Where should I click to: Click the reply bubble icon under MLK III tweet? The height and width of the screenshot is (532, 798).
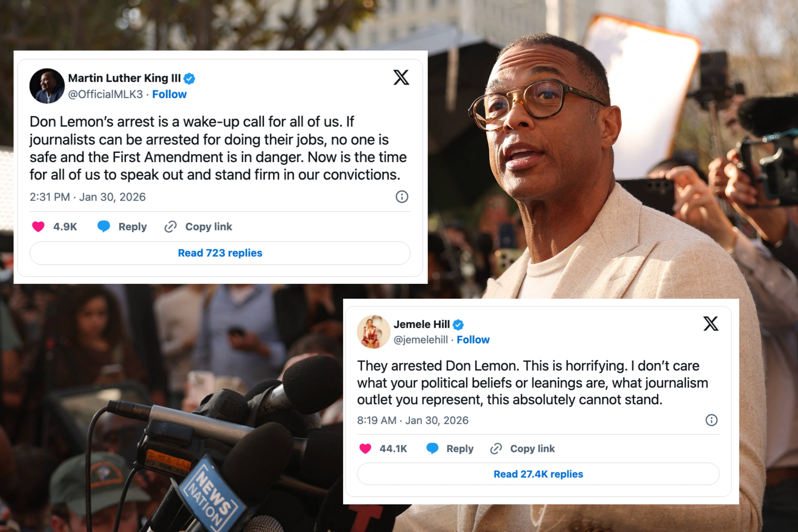coord(104,226)
